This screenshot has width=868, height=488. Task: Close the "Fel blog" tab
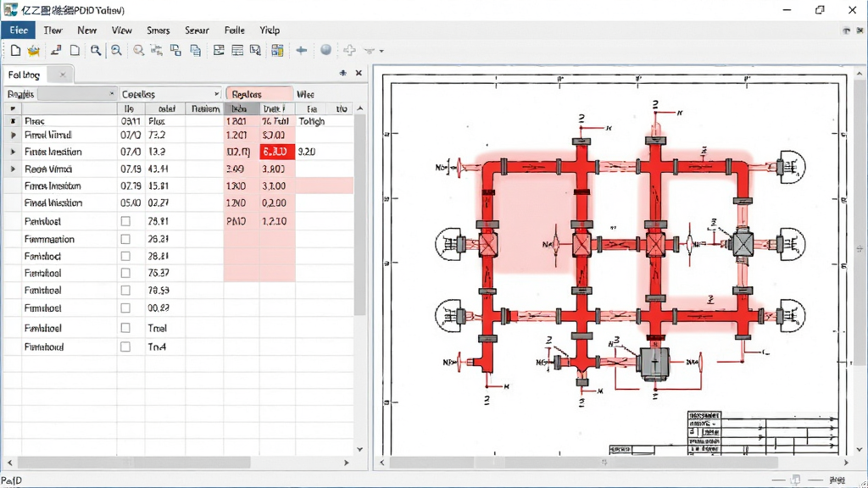point(63,75)
